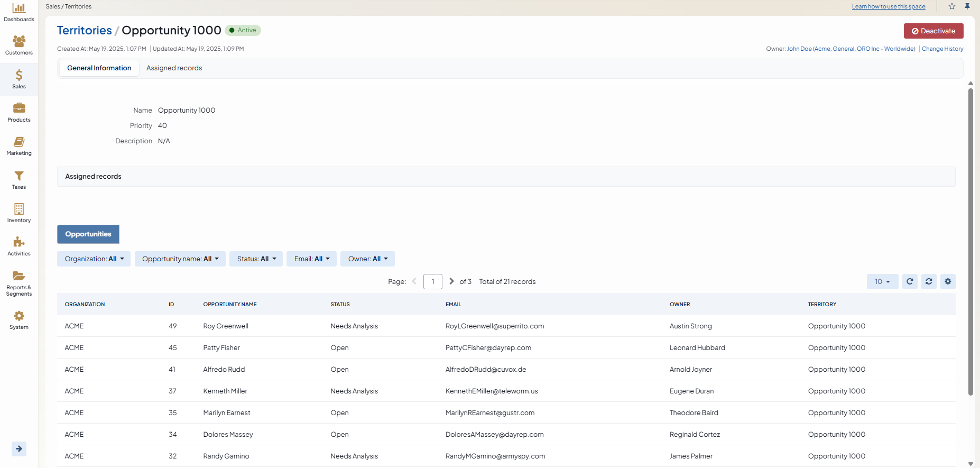Select the General Information tab
Viewport: 980px width, 468px height.
coord(99,68)
